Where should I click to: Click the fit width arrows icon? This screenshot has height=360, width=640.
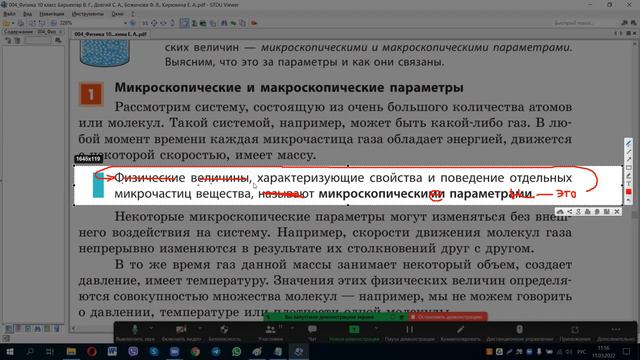pos(163,23)
